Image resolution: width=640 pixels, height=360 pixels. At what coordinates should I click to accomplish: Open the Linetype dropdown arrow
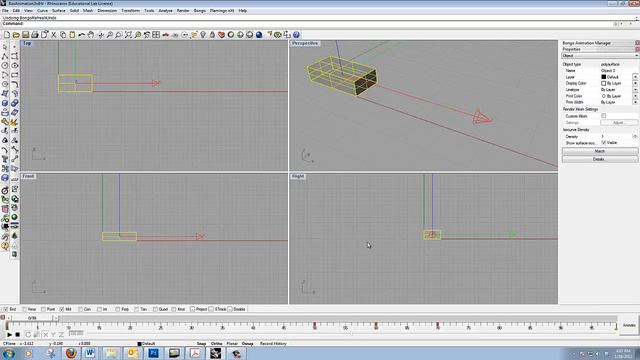635,89
